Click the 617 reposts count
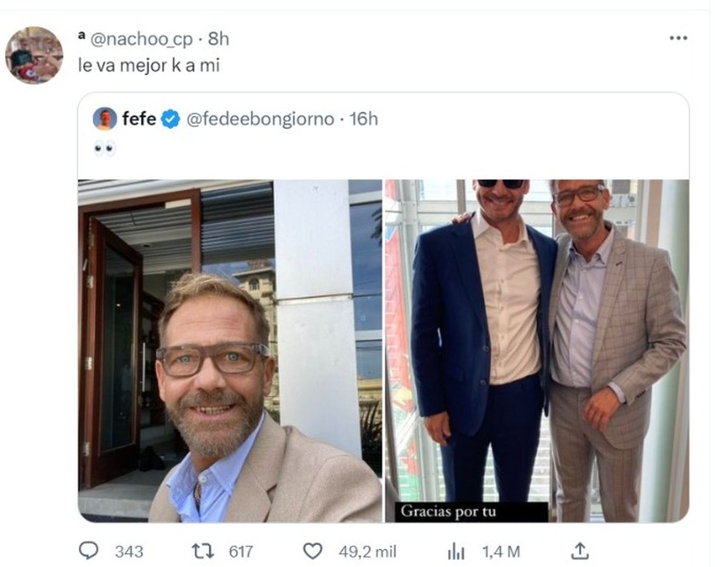Image resolution: width=728 pixels, height=567 pixels. click(x=241, y=551)
